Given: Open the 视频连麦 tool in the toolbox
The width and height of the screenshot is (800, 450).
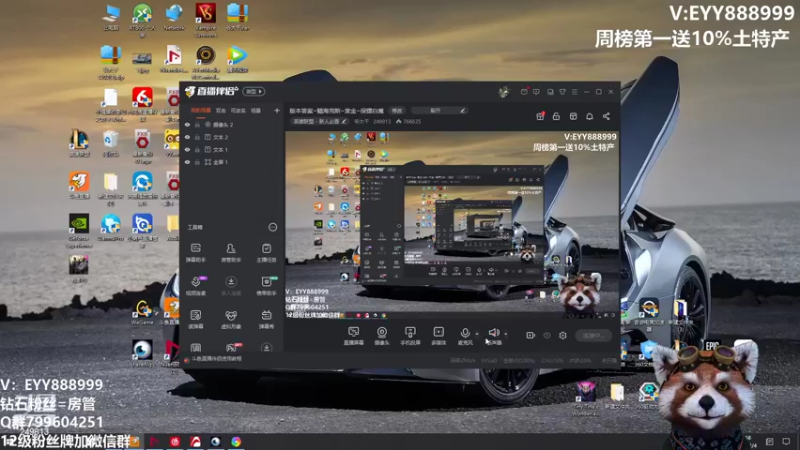Looking at the screenshot, I should 195,285.
